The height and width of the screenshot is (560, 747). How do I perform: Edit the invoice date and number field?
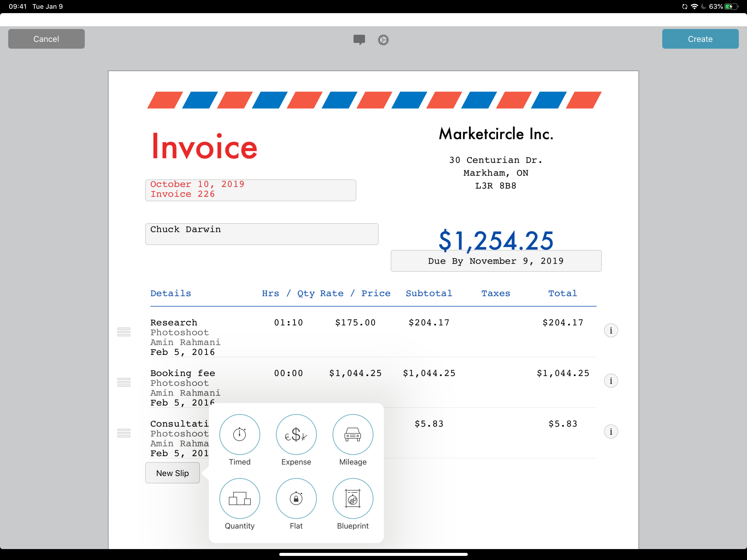(250, 190)
